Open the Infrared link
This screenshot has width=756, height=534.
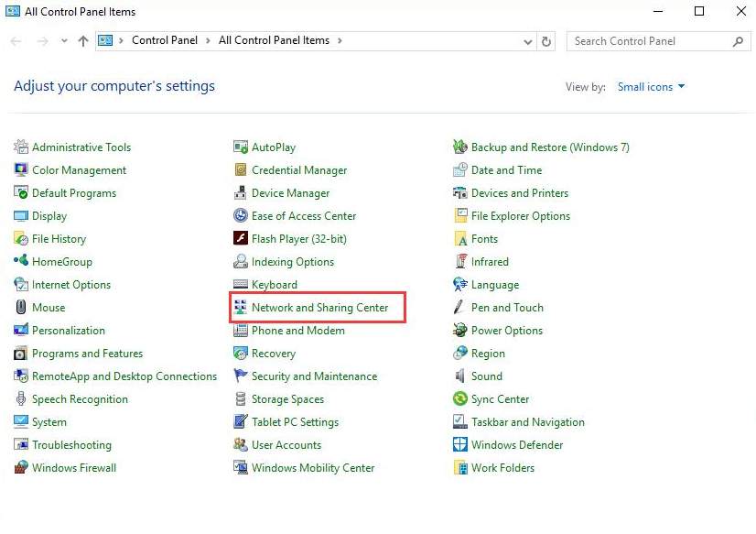(490, 261)
